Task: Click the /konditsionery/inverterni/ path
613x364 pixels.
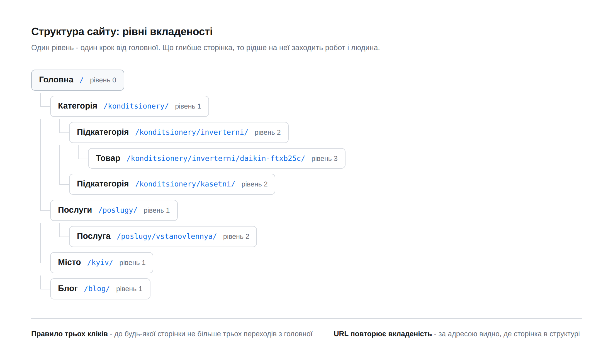Action: pyautogui.click(x=192, y=132)
